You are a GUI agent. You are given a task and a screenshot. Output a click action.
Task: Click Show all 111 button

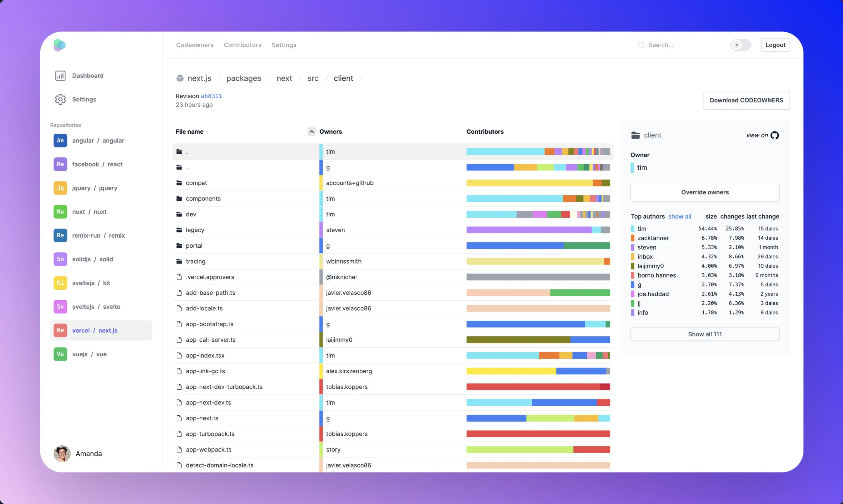click(705, 334)
